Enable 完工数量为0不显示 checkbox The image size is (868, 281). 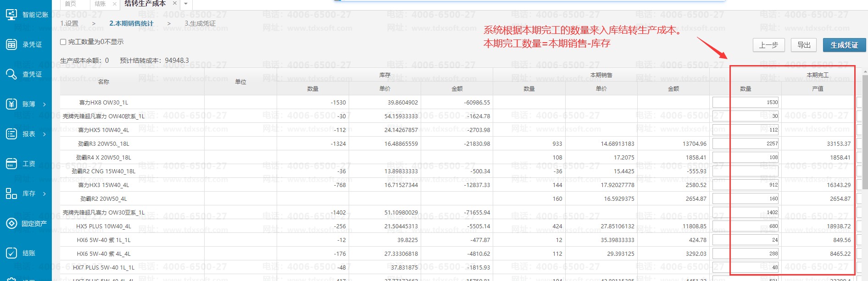click(x=63, y=42)
